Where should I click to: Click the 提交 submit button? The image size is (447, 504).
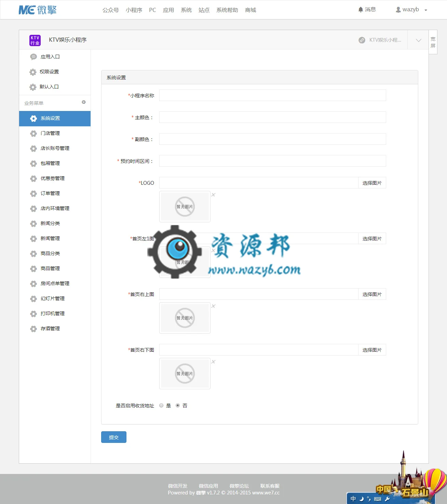[x=114, y=437]
